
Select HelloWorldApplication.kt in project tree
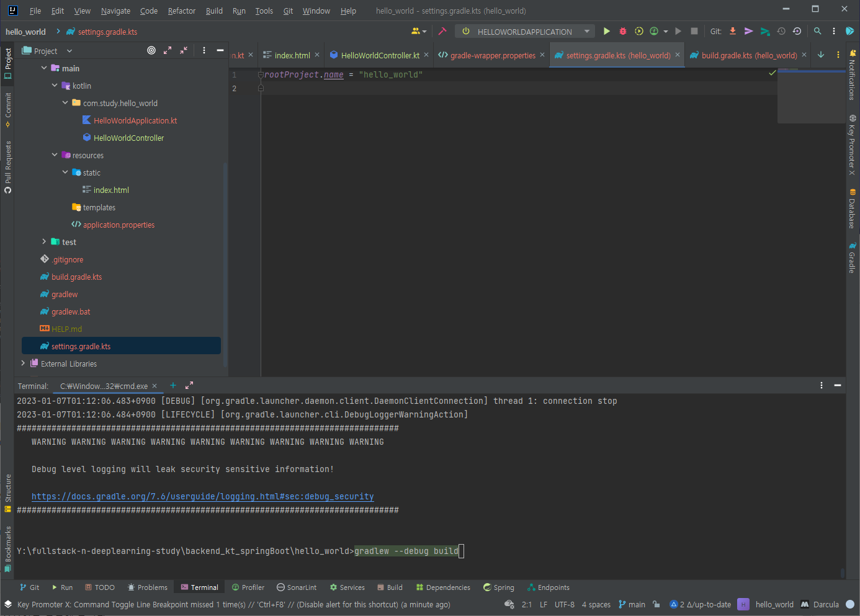pyautogui.click(x=135, y=120)
